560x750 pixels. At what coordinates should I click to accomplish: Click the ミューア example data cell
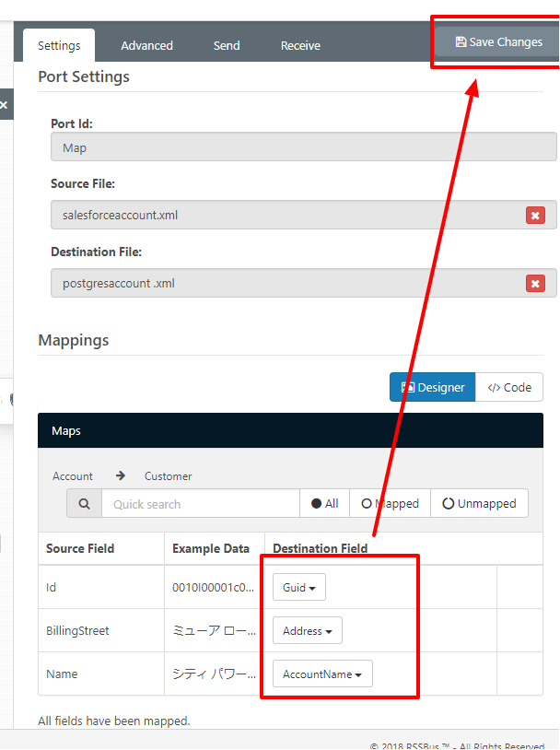click(215, 630)
